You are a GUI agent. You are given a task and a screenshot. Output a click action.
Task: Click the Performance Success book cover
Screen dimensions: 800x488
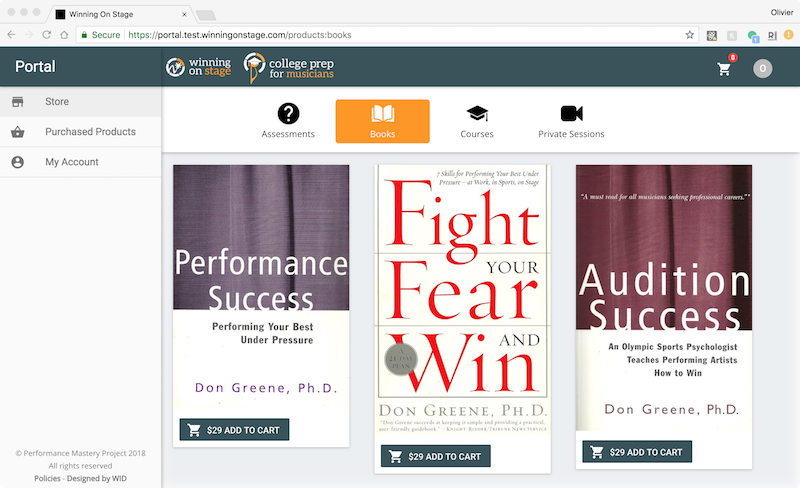pos(261,286)
